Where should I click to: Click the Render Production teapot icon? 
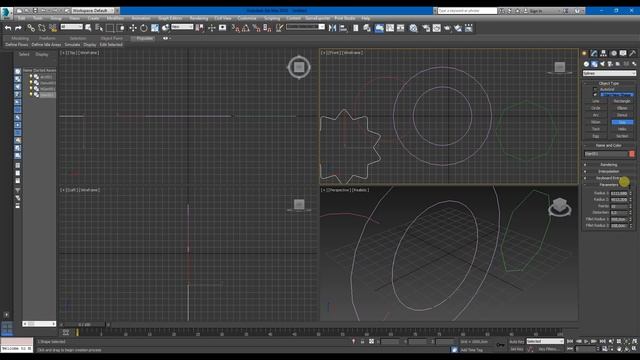[448, 28]
